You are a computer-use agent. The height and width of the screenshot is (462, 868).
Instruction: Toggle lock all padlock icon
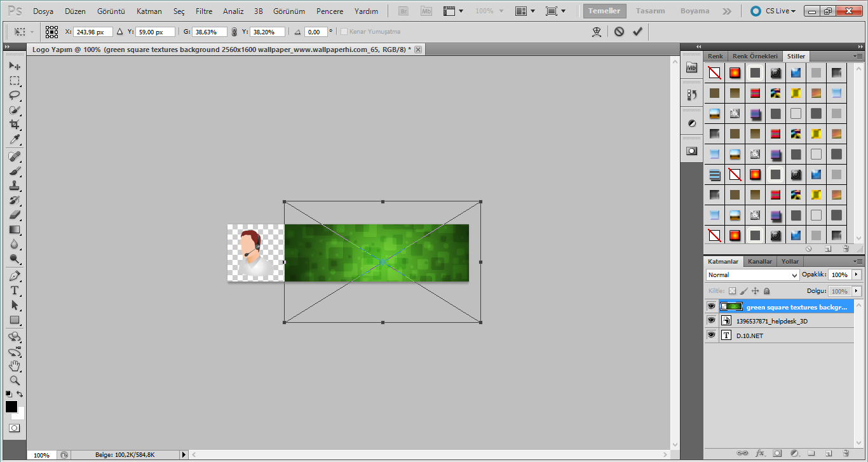pos(766,291)
